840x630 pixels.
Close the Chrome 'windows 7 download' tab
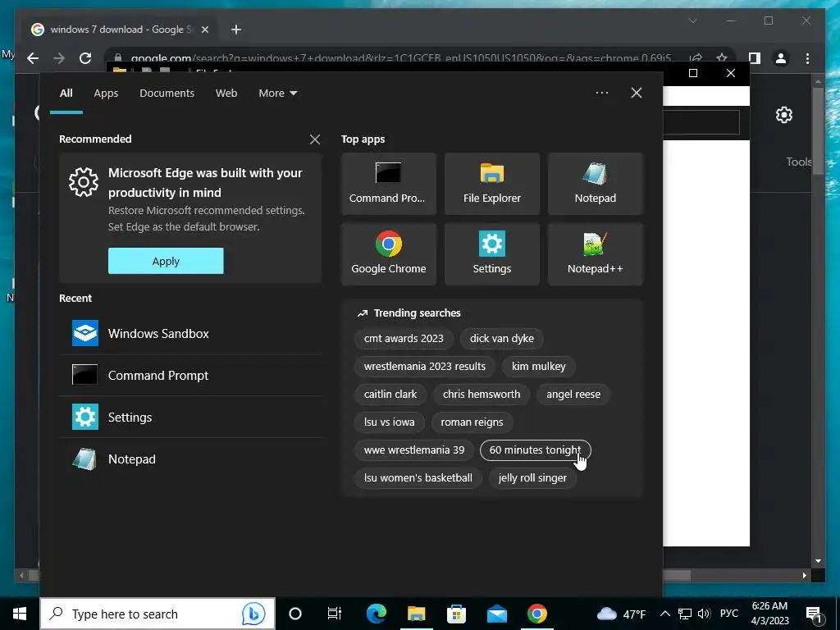[204, 30]
